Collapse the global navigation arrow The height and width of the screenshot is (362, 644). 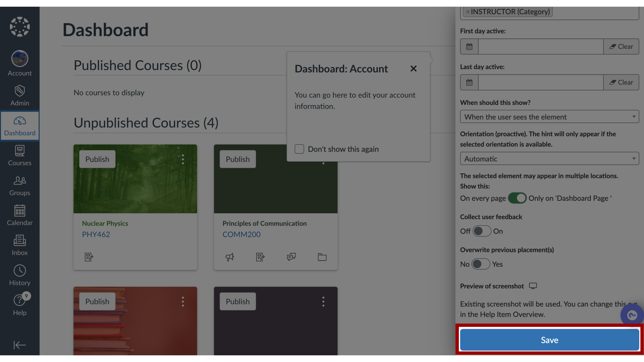[19, 345]
